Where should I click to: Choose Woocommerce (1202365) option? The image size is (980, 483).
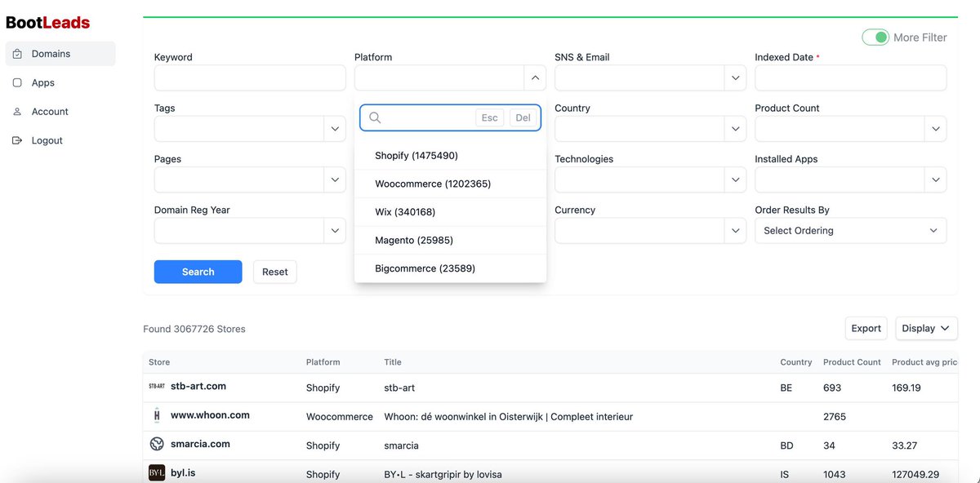(451, 184)
